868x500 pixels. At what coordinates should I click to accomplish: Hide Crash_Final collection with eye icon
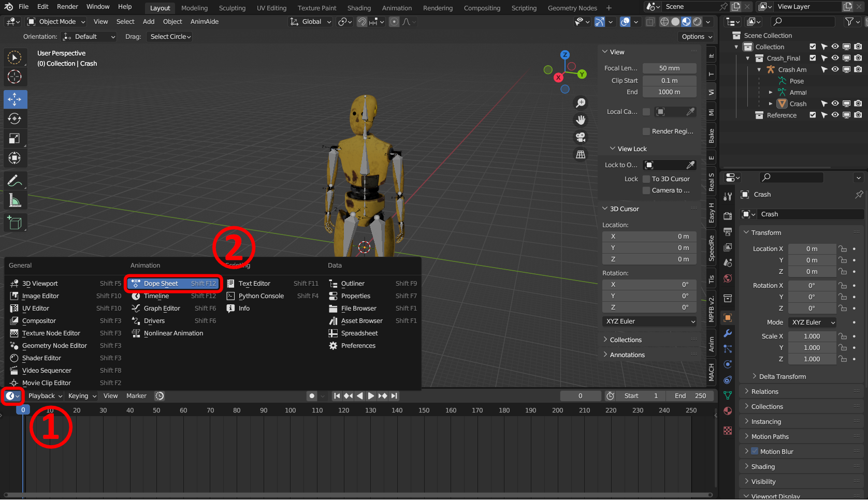835,58
